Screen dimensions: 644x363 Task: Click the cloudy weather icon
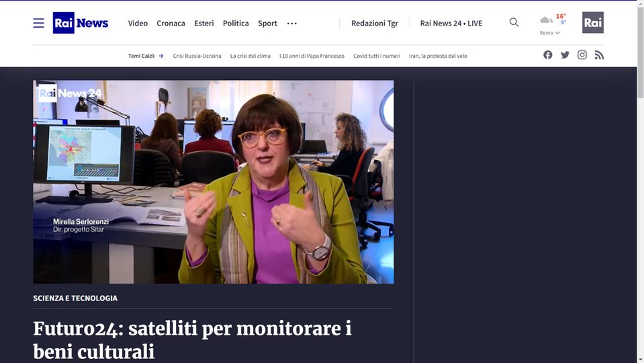(546, 19)
